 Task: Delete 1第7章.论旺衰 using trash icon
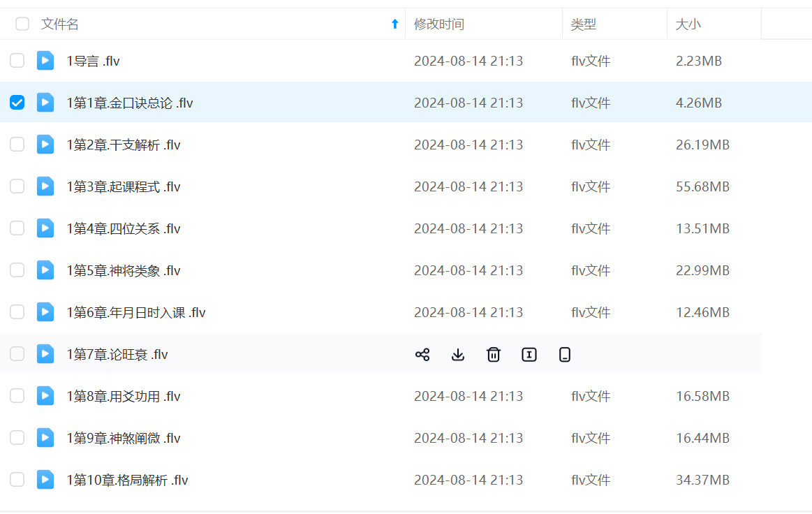(494, 355)
